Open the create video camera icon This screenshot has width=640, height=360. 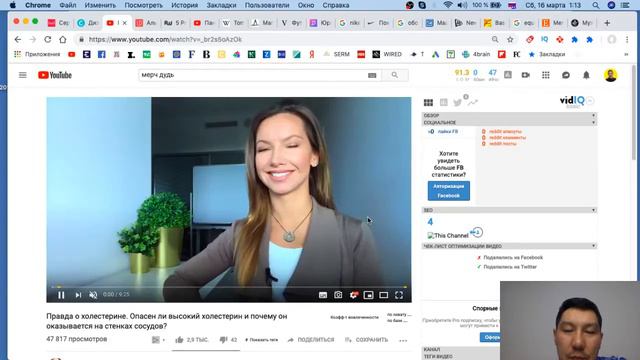526,75
